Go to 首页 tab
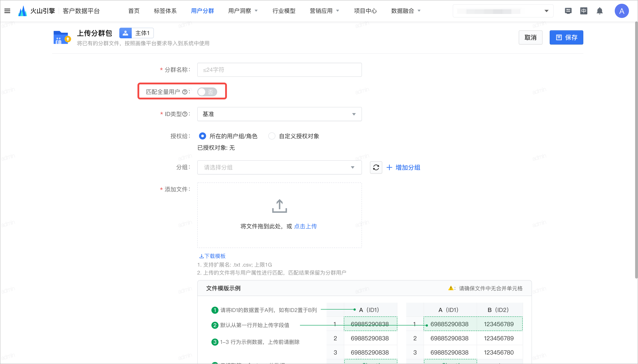 tap(134, 11)
